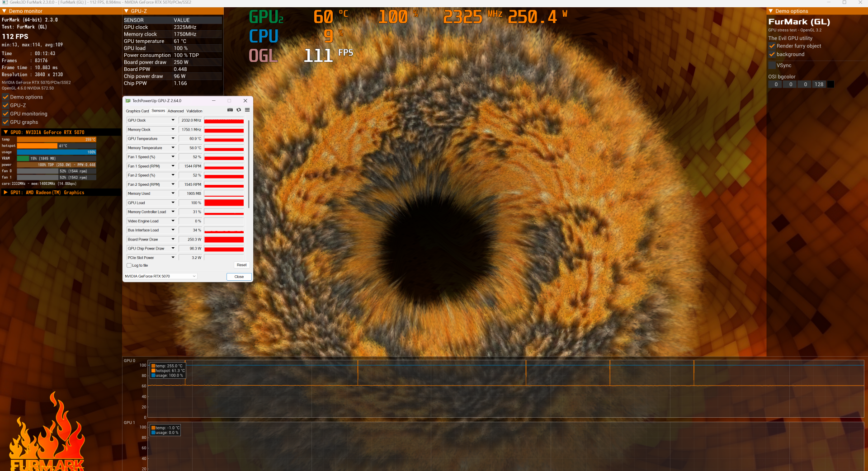
Task: Click OSI bgcolor green value field
Action: [790, 85]
